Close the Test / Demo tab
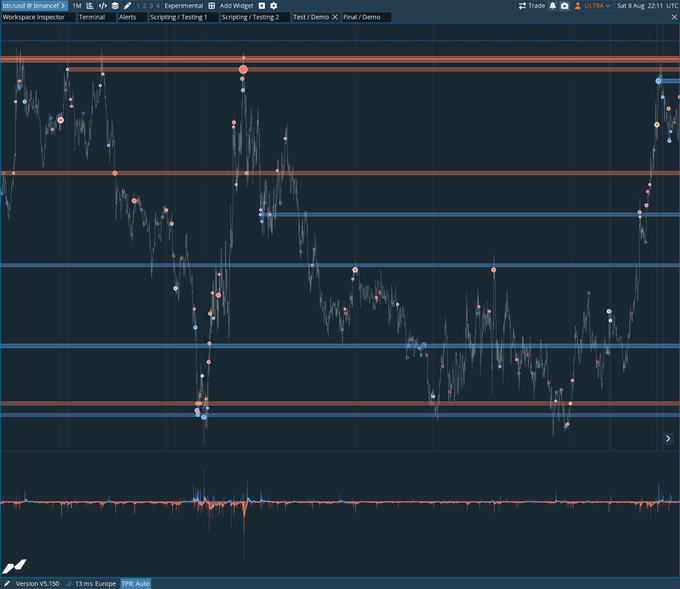680x589 pixels. pyautogui.click(x=335, y=17)
